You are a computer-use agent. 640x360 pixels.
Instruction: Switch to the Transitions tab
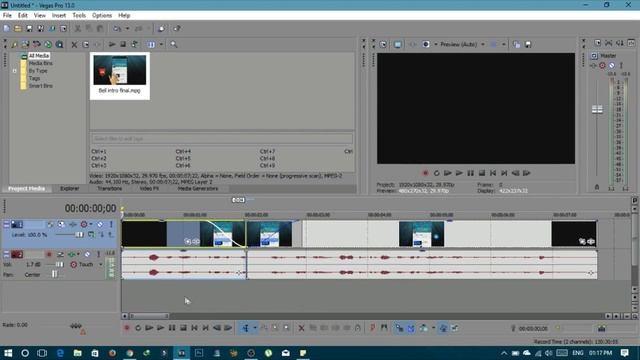[109, 189]
